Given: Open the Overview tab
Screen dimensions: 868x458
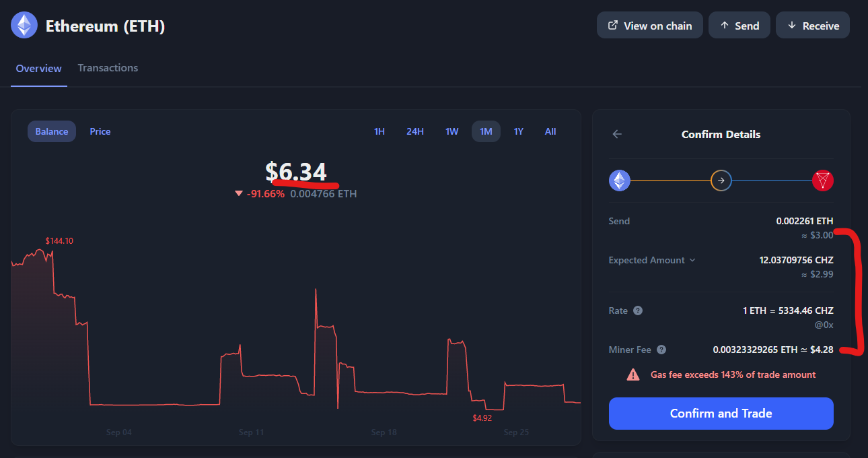Looking at the screenshot, I should (38, 68).
